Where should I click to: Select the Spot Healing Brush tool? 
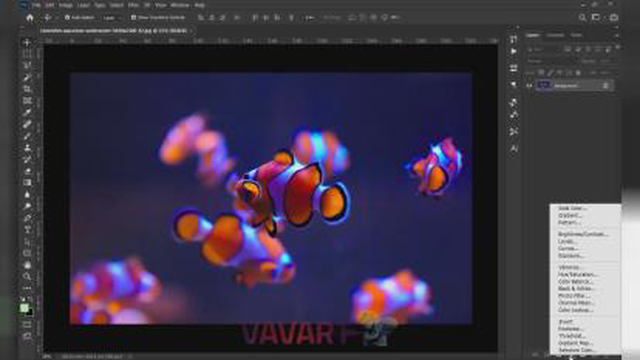pos(27,124)
